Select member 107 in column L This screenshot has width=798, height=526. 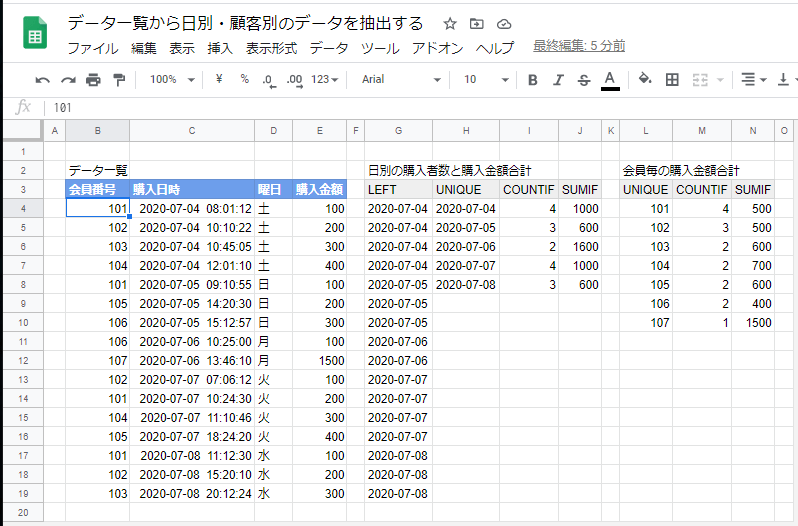point(646,323)
